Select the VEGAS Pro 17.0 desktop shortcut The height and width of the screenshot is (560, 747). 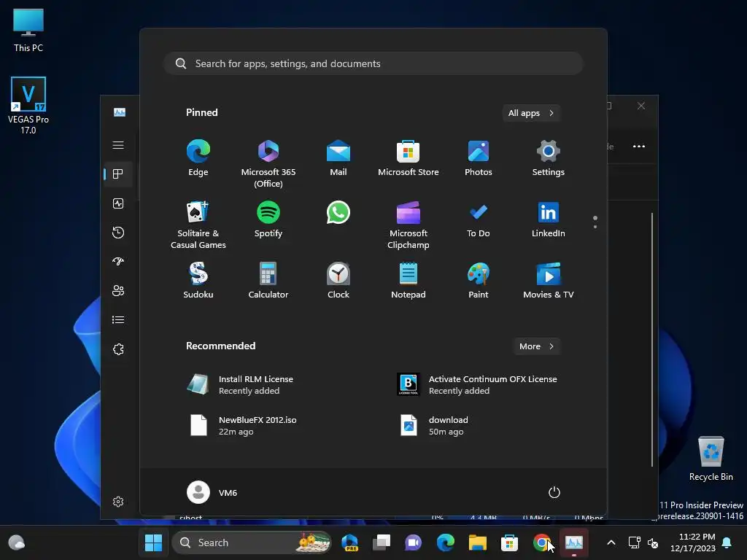[28, 105]
